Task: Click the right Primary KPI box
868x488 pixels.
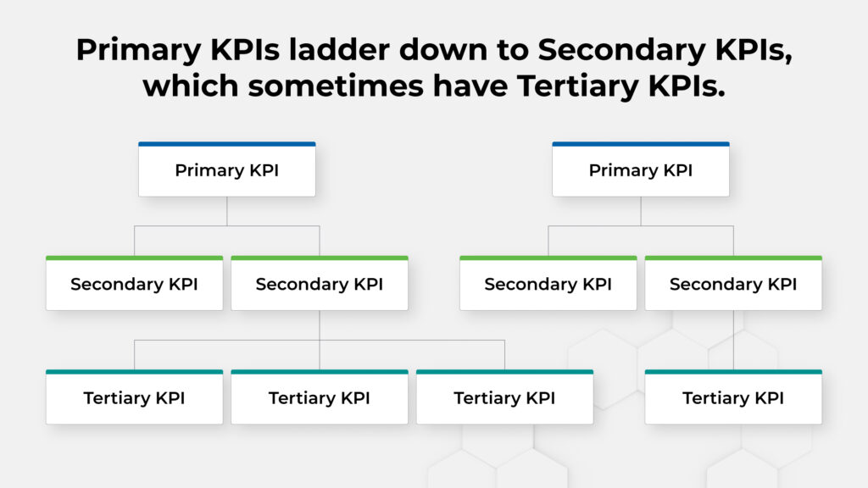Action: [x=641, y=169]
